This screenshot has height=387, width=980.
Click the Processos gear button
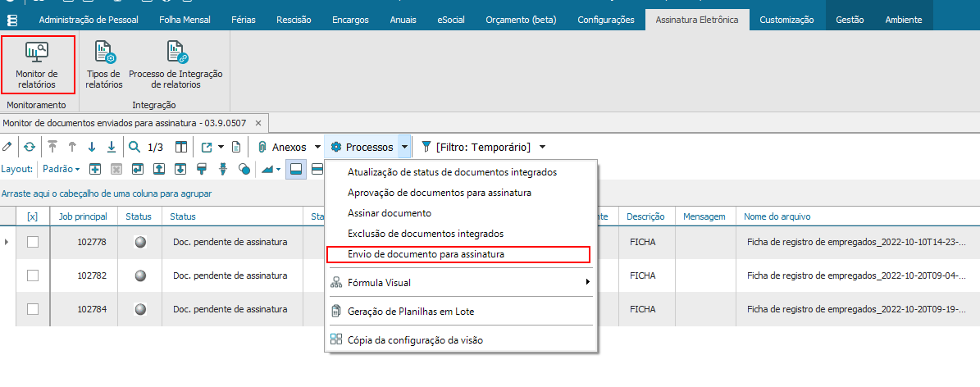[362, 147]
